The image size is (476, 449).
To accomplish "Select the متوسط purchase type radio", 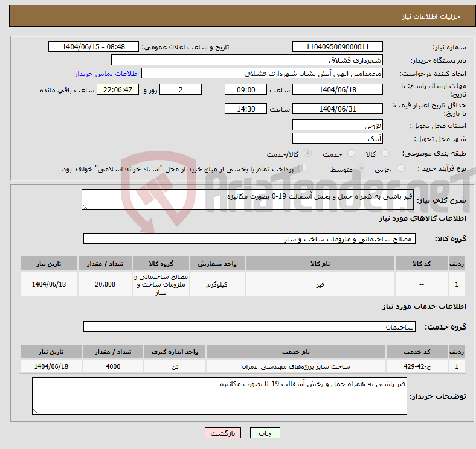I will click(x=362, y=168).
